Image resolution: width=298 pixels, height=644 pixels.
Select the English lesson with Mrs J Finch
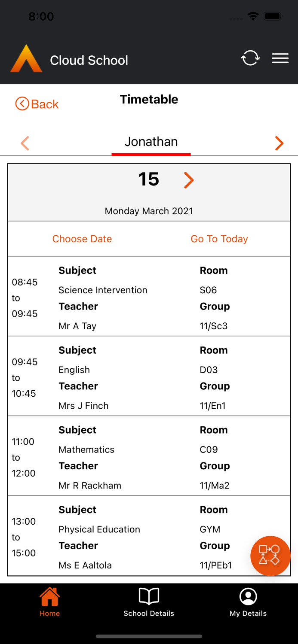click(149, 377)
